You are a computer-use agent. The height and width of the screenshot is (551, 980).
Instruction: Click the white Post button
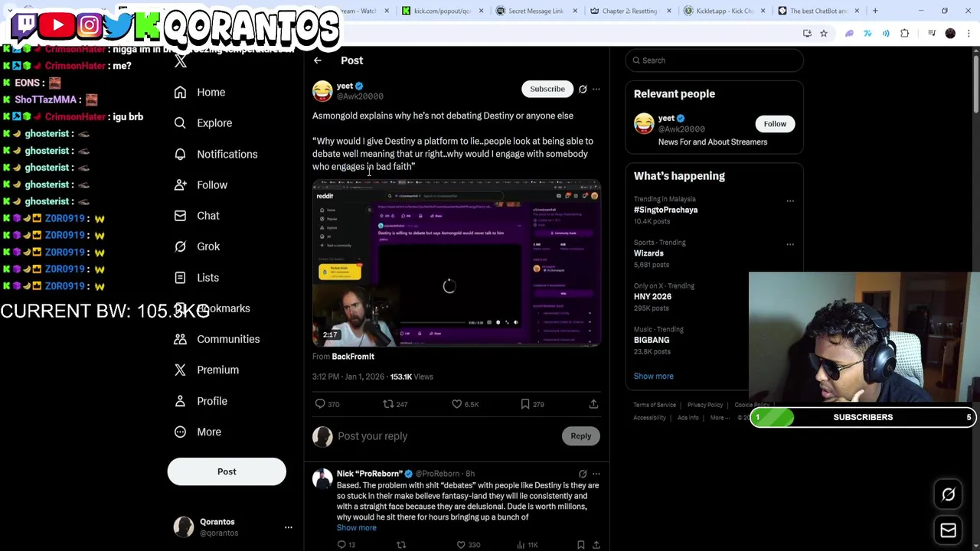coord(227,471)
